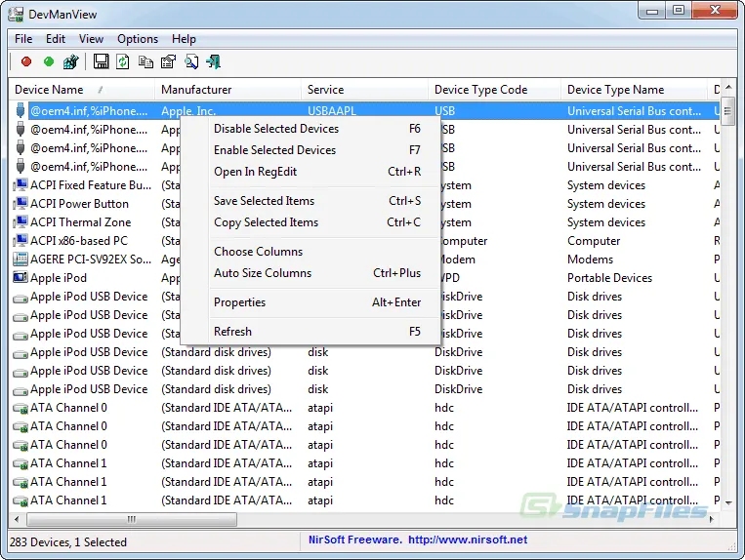Click the icon beside ACPI x86-based PC
The image size is (745, 560).
(20, 241)
